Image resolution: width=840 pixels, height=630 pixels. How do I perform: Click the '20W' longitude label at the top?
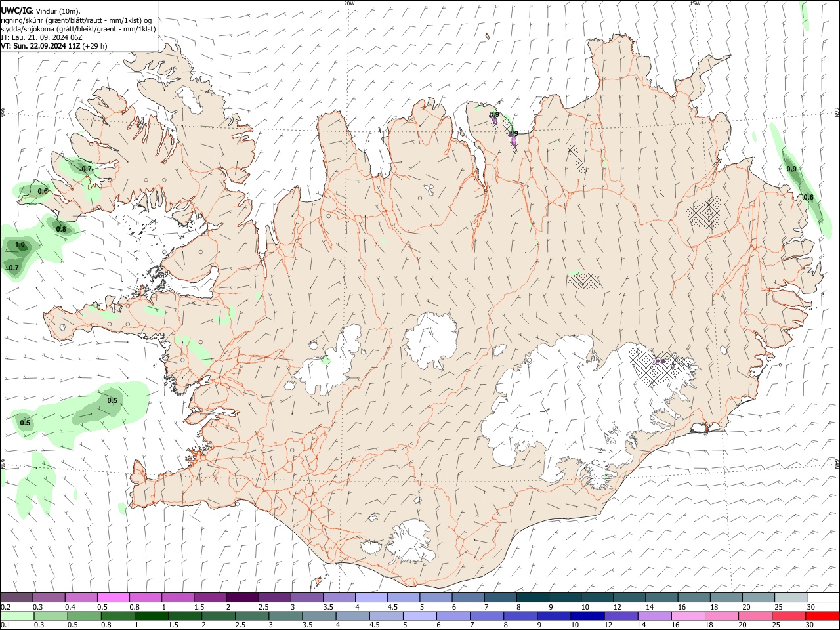coord(349,3)
